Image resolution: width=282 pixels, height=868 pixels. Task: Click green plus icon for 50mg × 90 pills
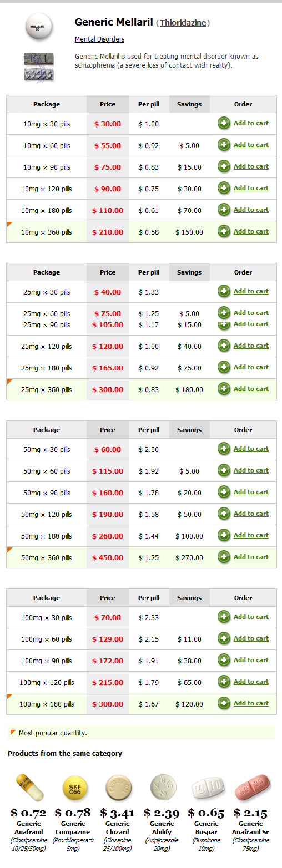(224, 493)
